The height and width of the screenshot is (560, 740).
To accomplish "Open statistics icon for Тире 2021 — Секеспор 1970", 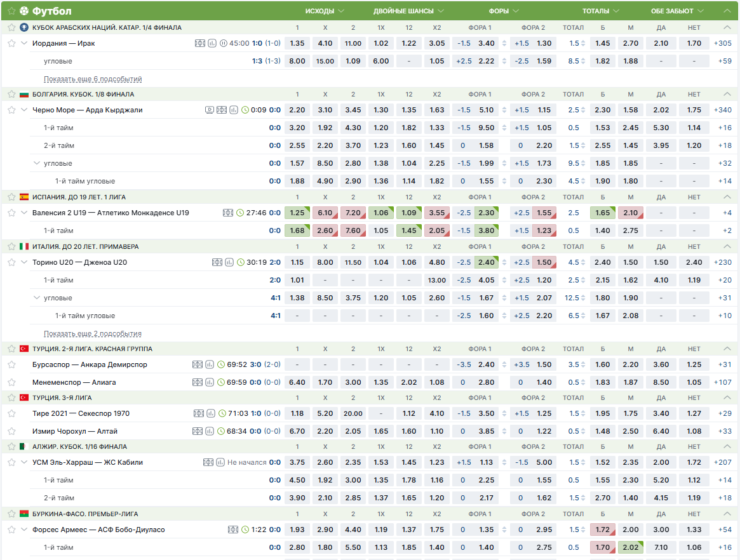I will (210, 413).
